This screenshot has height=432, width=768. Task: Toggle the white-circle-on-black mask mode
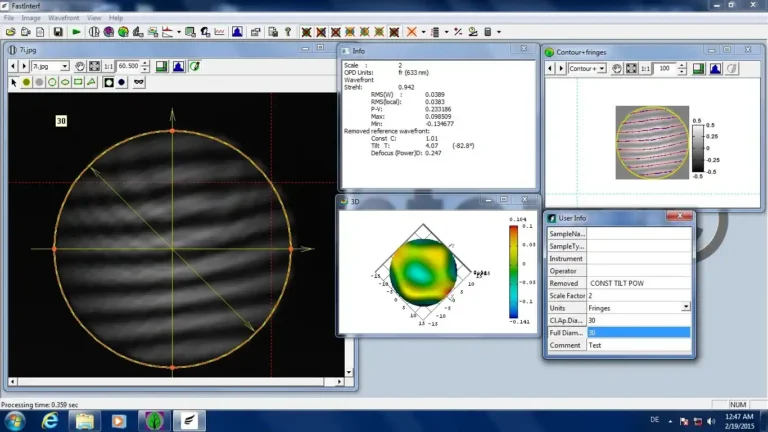109,82
